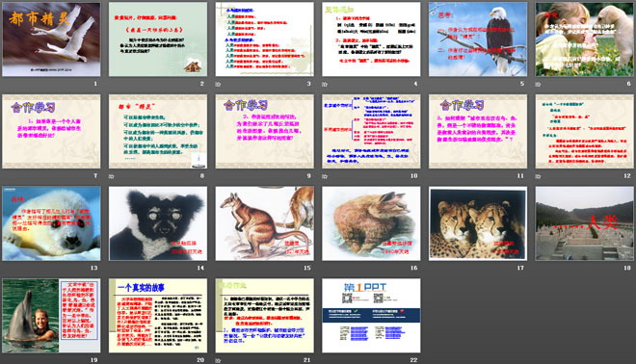The image size is (636, 364).
Task: Choose slide 6 showing girl and puppy
Action: 585,39
